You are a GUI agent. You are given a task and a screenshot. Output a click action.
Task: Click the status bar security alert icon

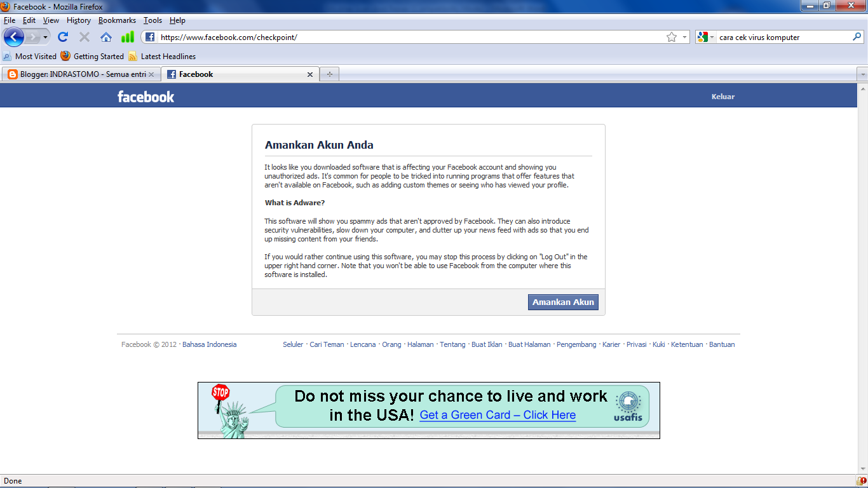861,481
